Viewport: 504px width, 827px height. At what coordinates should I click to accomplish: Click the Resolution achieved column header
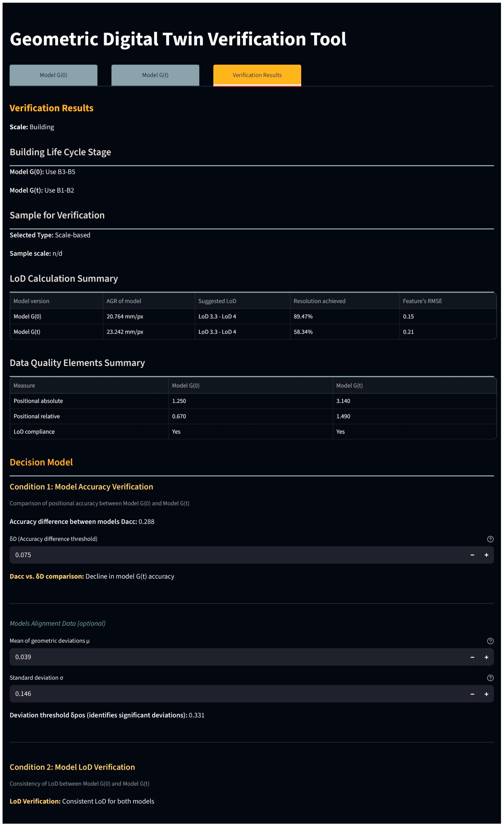319,301
